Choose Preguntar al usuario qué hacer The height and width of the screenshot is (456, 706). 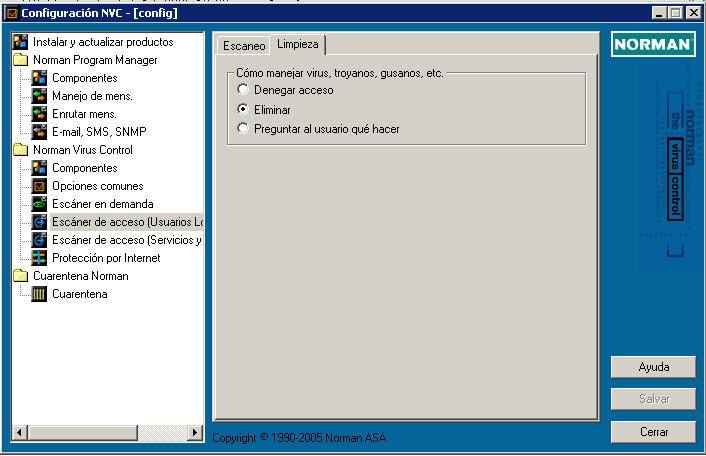point(243,129)
